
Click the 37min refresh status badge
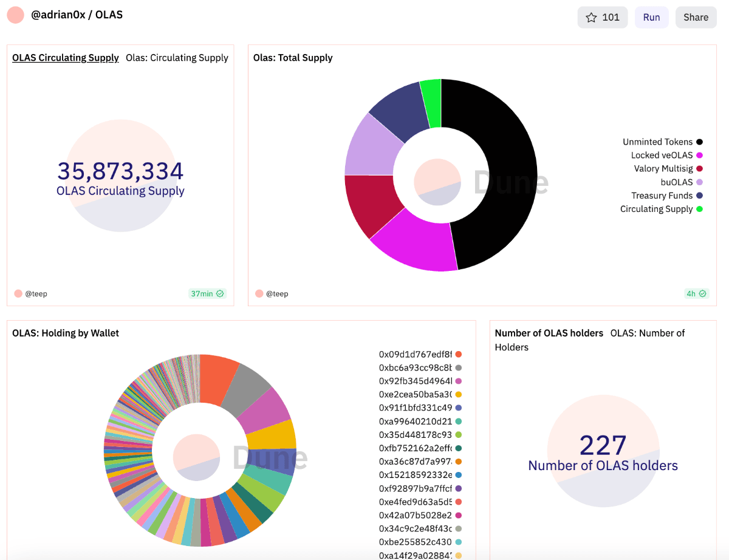point(207,293)
